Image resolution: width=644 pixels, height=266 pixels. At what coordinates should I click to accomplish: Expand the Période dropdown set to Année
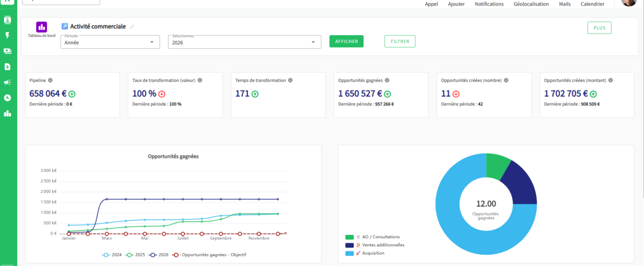tap(110, 42)
